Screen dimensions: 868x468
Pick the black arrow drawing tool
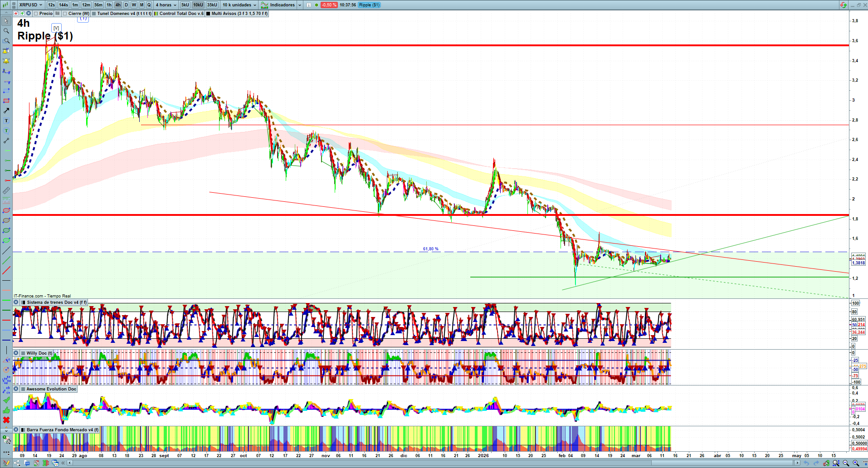tap(6, 111)
